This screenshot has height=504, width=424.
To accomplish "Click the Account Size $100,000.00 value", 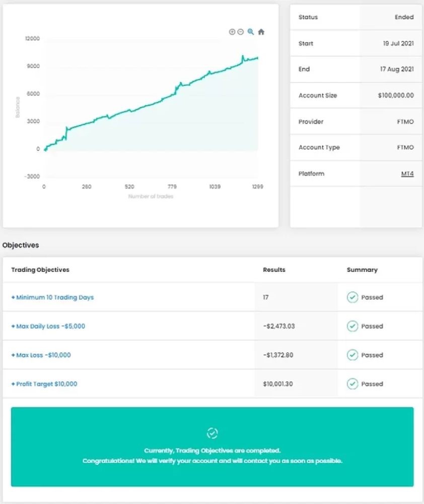I will 396,96.
